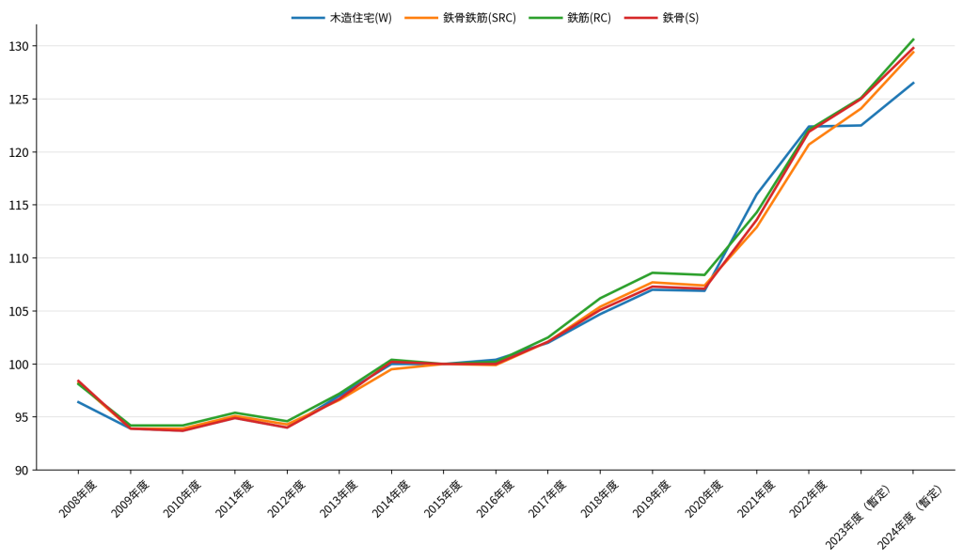Image resolution: width=963 pixels, height=560 pixels.
Task: Select the 2024年度（暫定） x-axis label
Action: point(908,515)
